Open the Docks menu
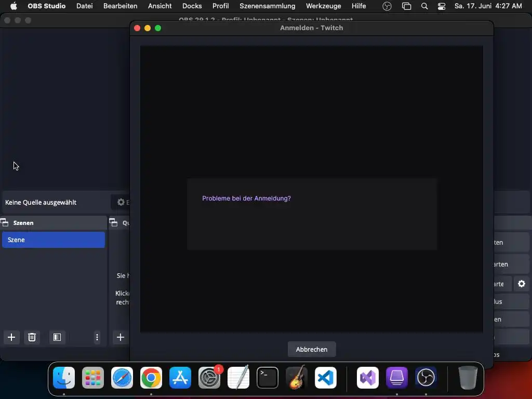The width and height of the screenshot is (532, 399). pos(192,6)
